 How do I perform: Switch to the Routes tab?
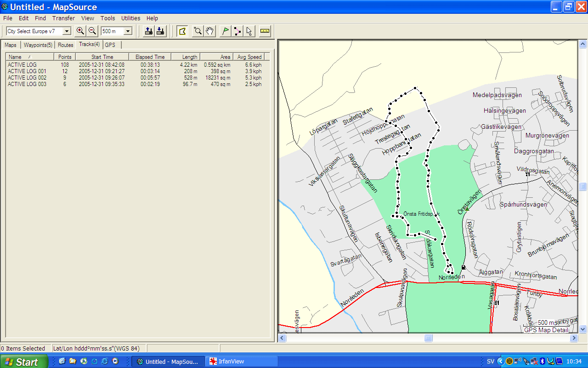click(66, 45)
